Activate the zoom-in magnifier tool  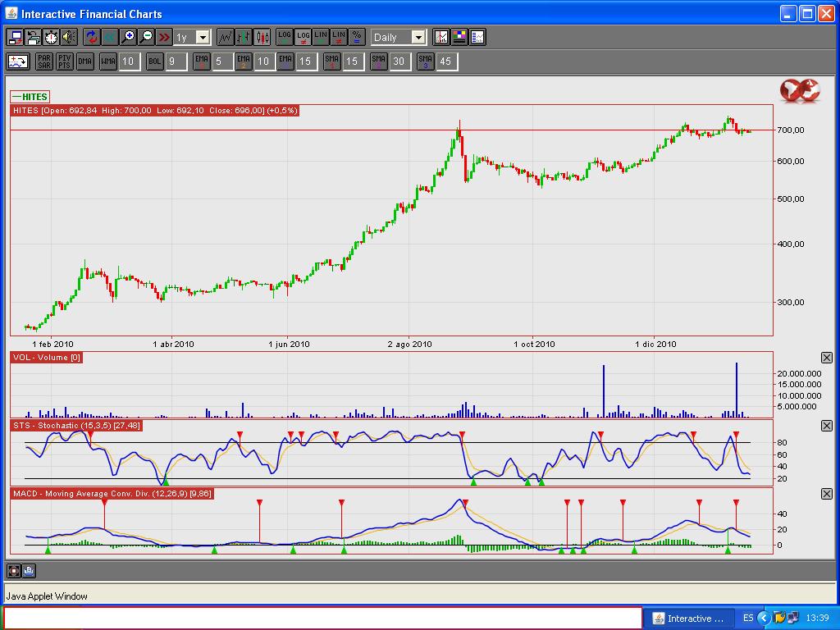129,37
